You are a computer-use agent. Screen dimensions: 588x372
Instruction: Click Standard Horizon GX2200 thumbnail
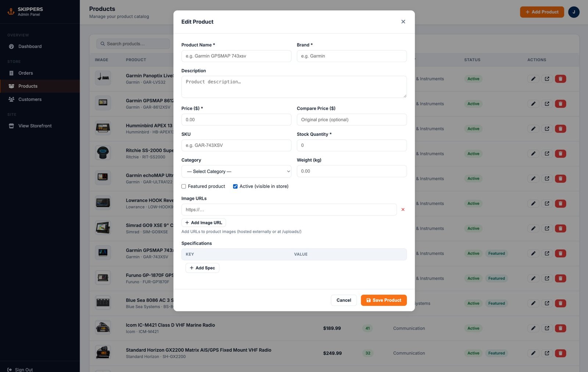point(103,353)
